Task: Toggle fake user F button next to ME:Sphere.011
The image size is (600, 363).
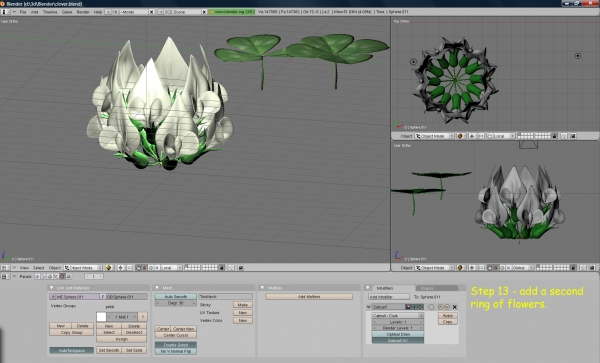Action: tap(103, 296)
